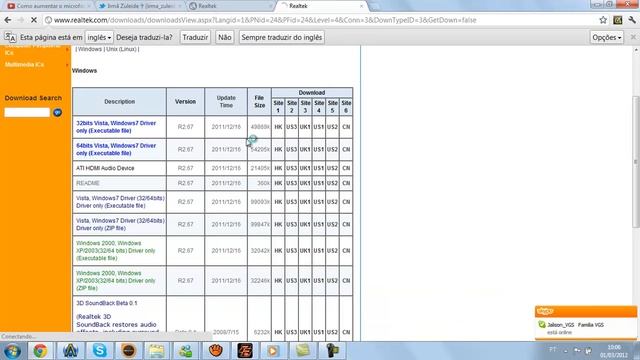640x360 pixels.
Task: Open Windows Live Messenger from the taskbar
Action: 186,351
